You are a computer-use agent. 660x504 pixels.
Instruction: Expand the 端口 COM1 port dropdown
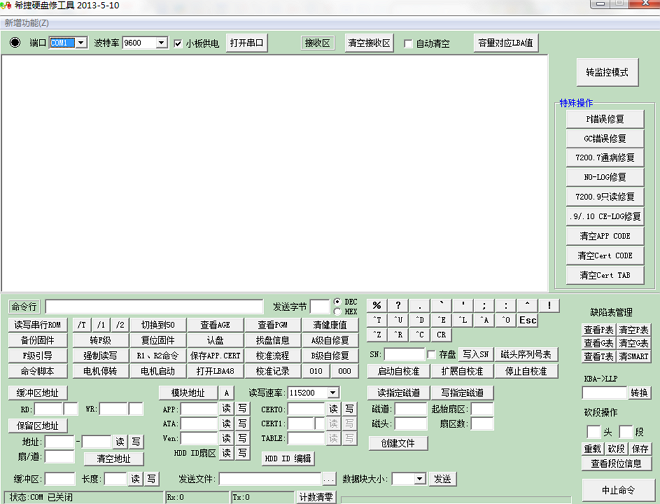click(x=81, y=43)
